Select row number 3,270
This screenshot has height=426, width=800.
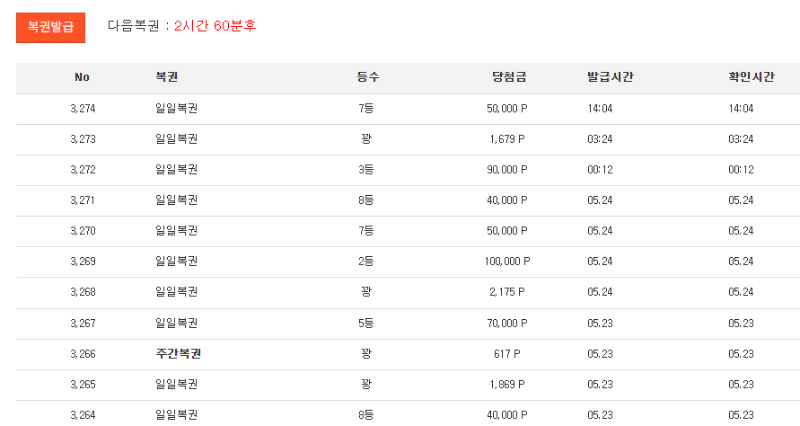coord(83,231)
